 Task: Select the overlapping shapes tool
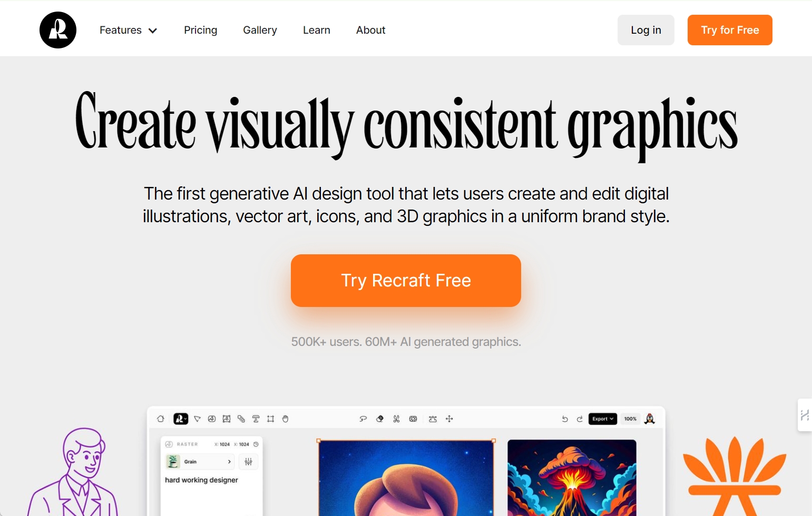point(241,419)
